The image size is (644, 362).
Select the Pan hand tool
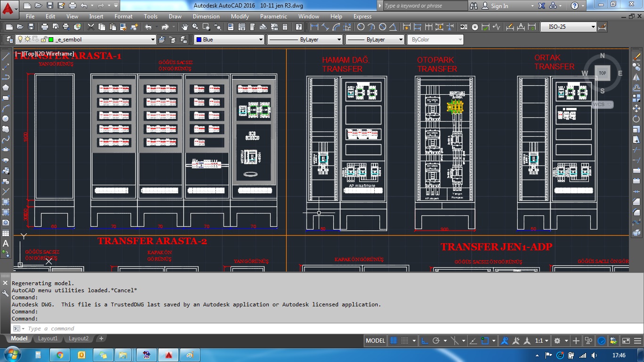(185, 27)
